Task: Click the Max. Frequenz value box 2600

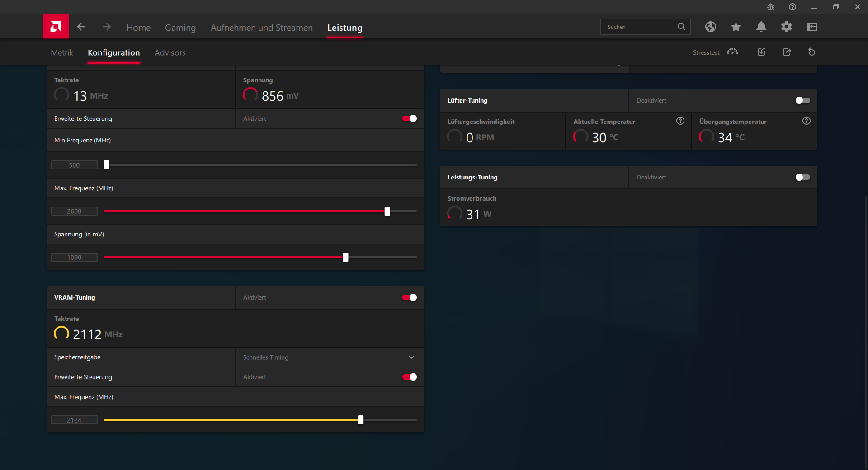Action: (74, 211)
